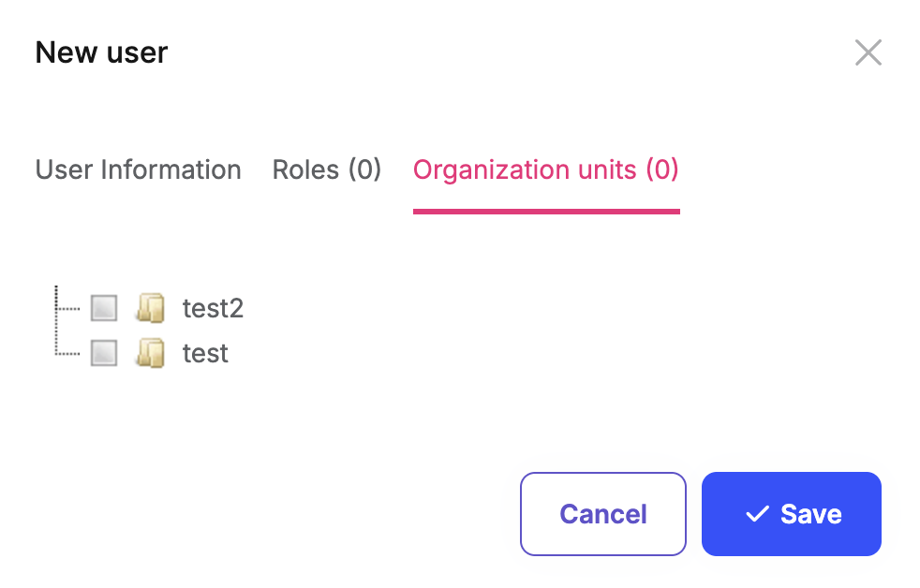The image size is (920, 588).
Task: Select the test tree node label
Action: pyautogui.click(x=205, y=353)
